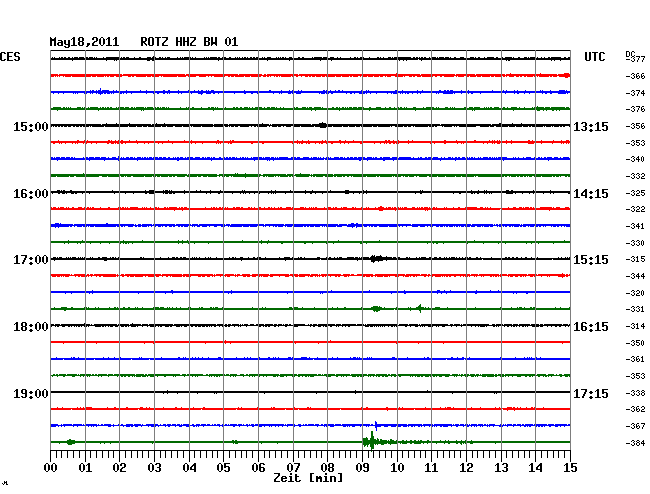Select the 17:00 local time label
The width and height of the screenshot is (650, 494).
[x=31, y=260]
